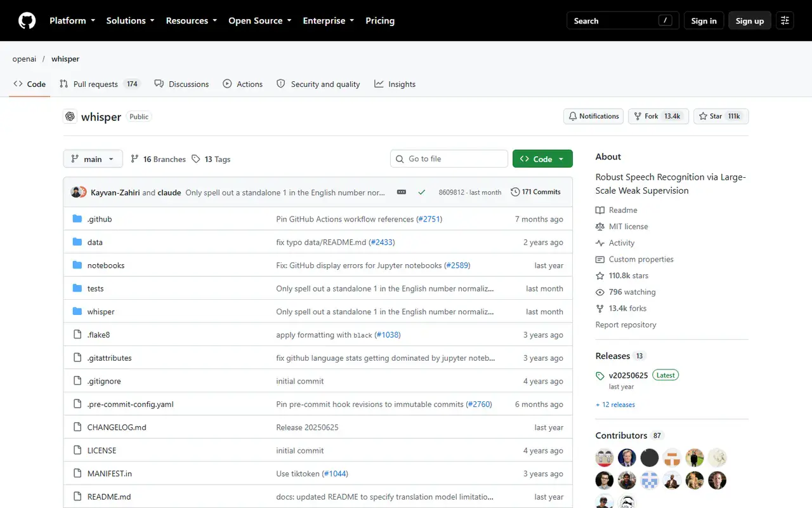Open the Pricing link

[x=380, y=21]
